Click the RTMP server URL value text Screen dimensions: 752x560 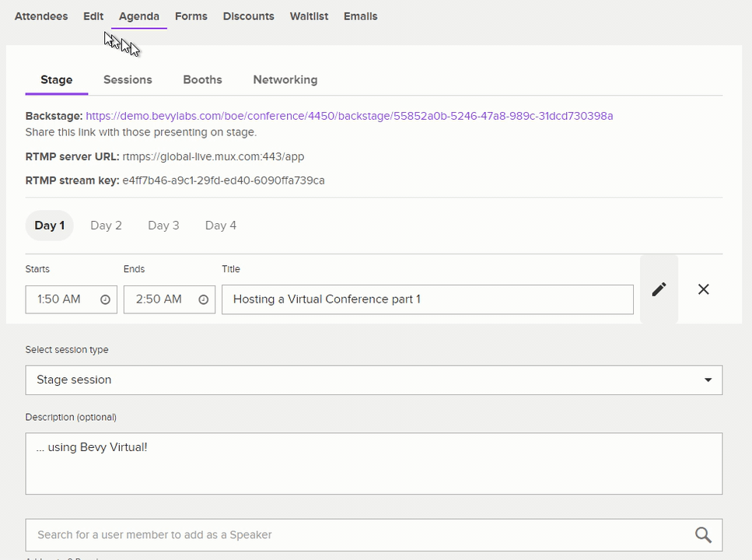pyautogui.click(x=213, y=157)
